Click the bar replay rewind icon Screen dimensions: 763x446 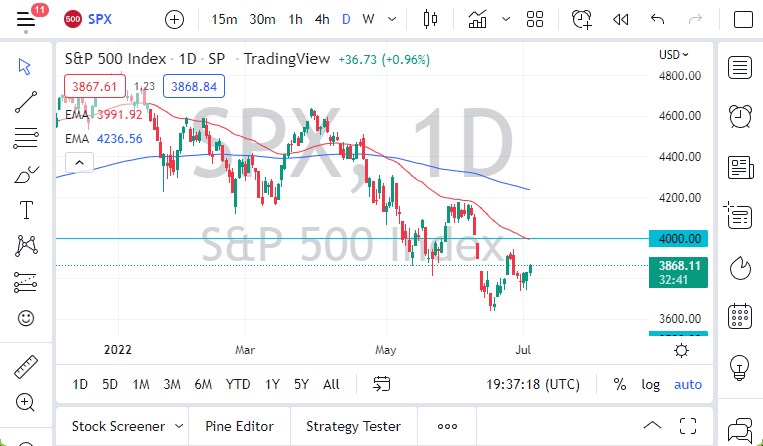coord(620,19)
